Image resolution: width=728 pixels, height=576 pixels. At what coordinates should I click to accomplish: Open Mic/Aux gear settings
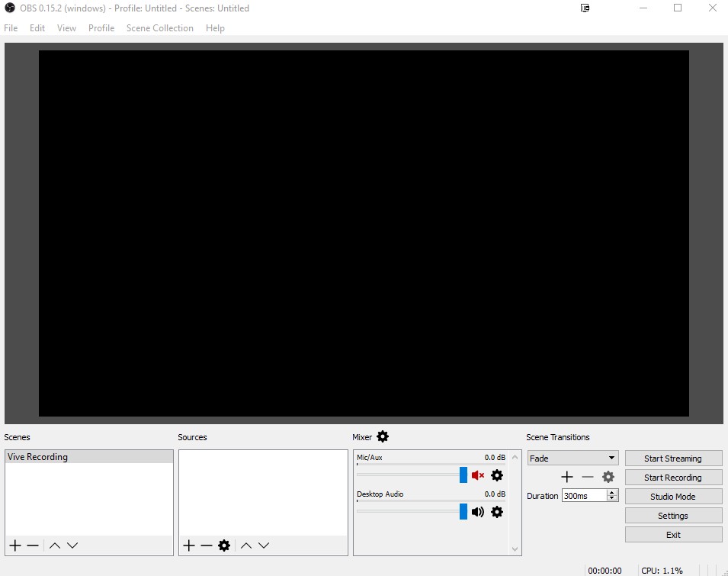click(x=497, y=475)
